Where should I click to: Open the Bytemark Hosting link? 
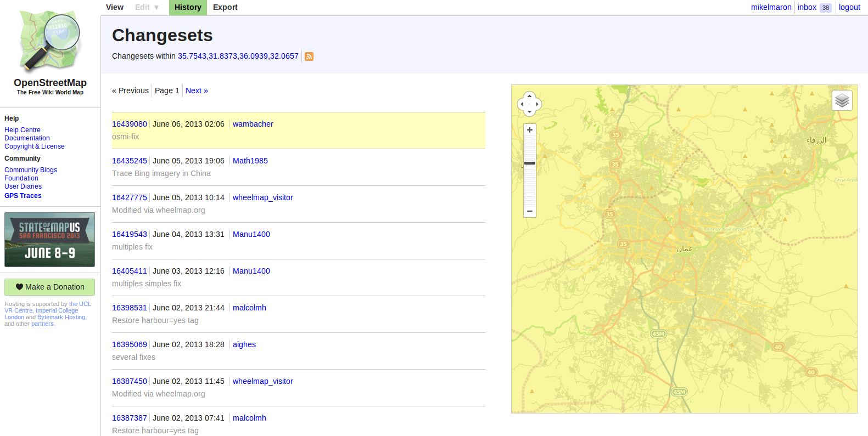(x=61, y=317)
